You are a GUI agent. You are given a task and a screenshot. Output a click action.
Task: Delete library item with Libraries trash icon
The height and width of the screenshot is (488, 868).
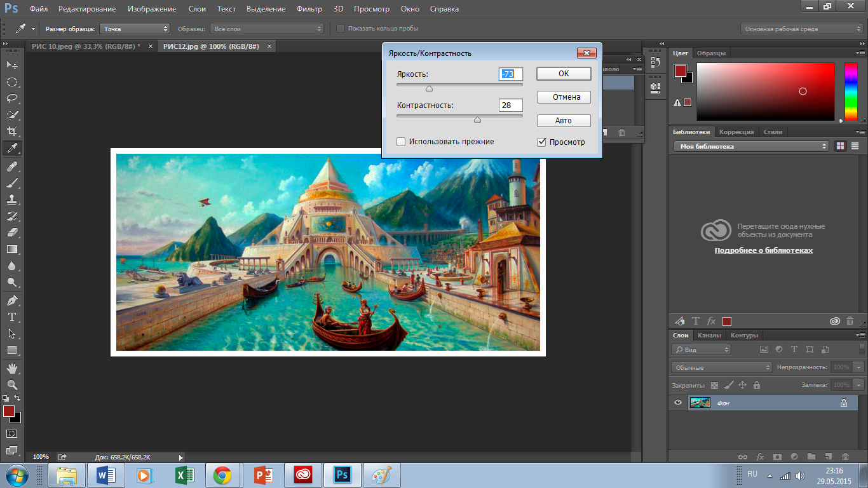(x=850, y=321)
